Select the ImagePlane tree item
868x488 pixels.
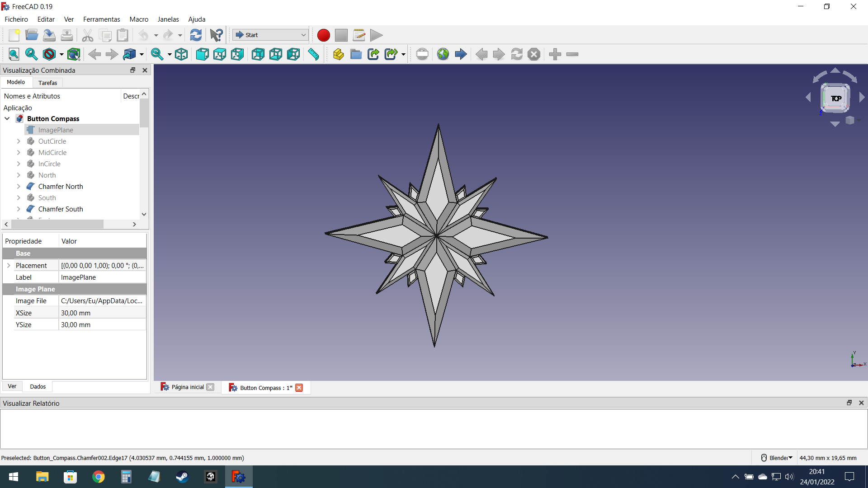[56, 130]
